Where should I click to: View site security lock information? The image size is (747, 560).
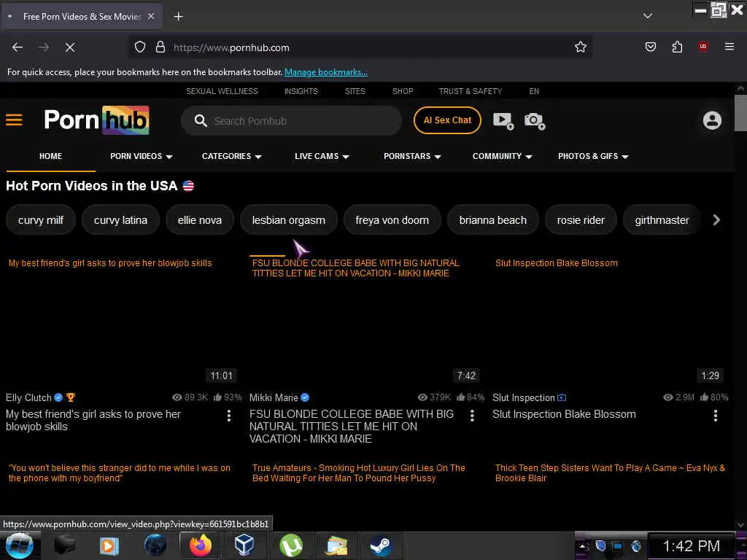[x=160, y=47]
